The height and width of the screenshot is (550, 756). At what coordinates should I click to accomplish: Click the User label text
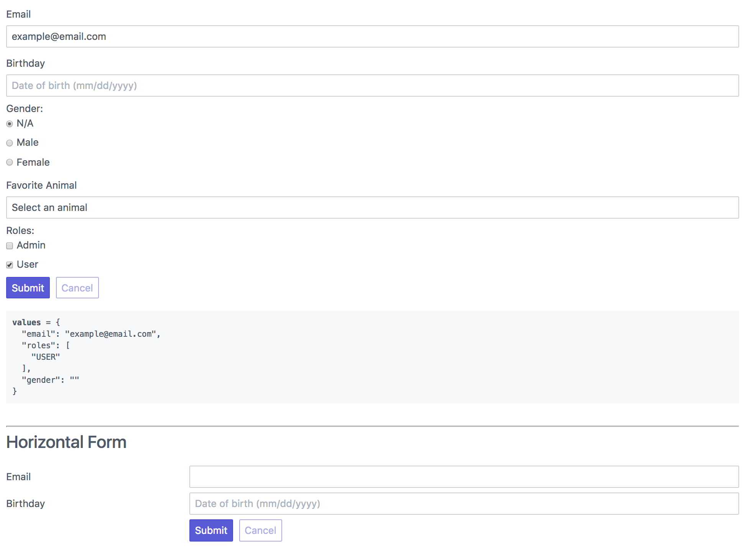pos(28,265)
